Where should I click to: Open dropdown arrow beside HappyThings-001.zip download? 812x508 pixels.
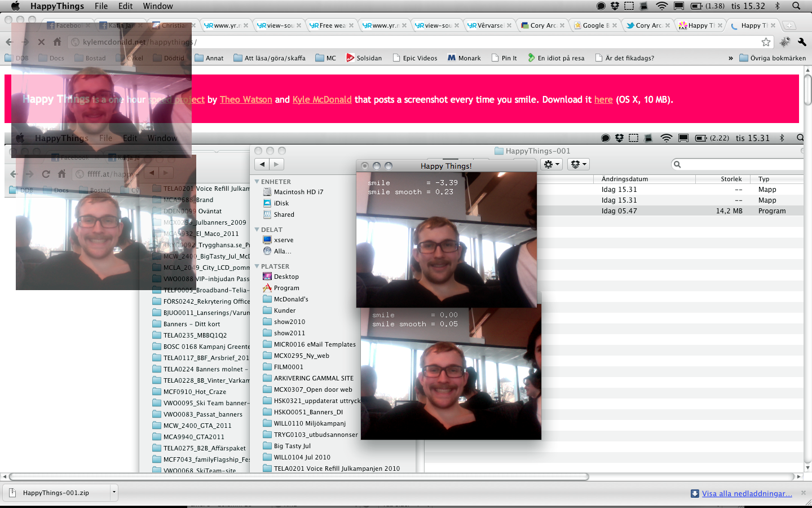114,492
